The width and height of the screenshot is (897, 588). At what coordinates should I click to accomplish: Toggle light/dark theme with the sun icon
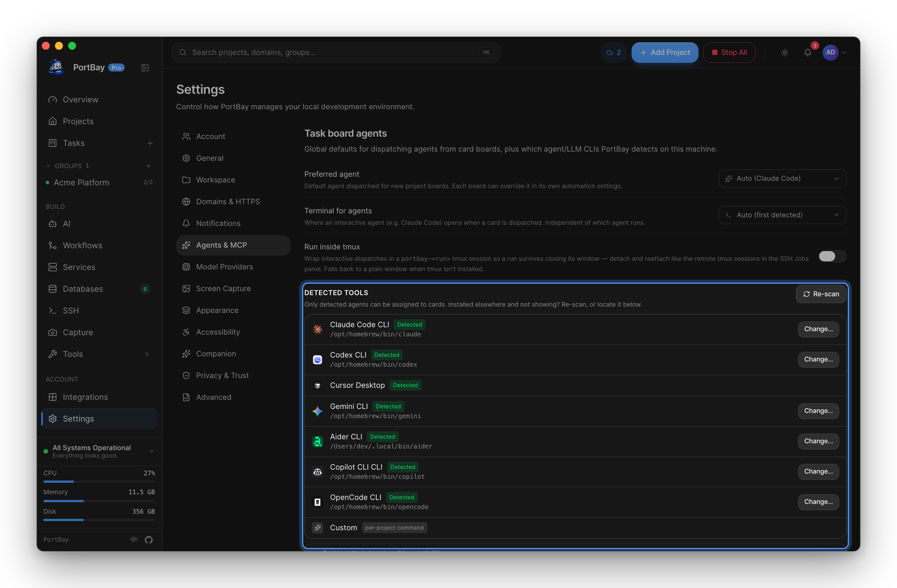(x=785, y=53)
